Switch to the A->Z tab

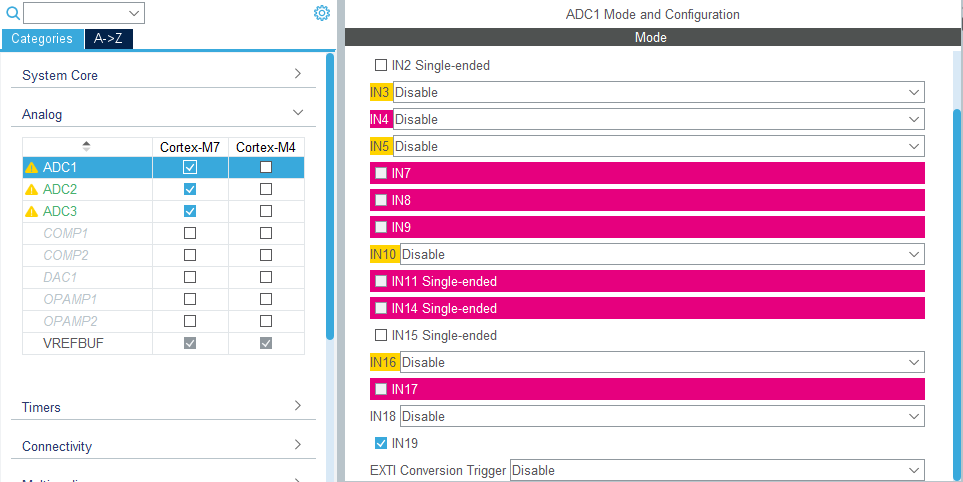point(108,39)
